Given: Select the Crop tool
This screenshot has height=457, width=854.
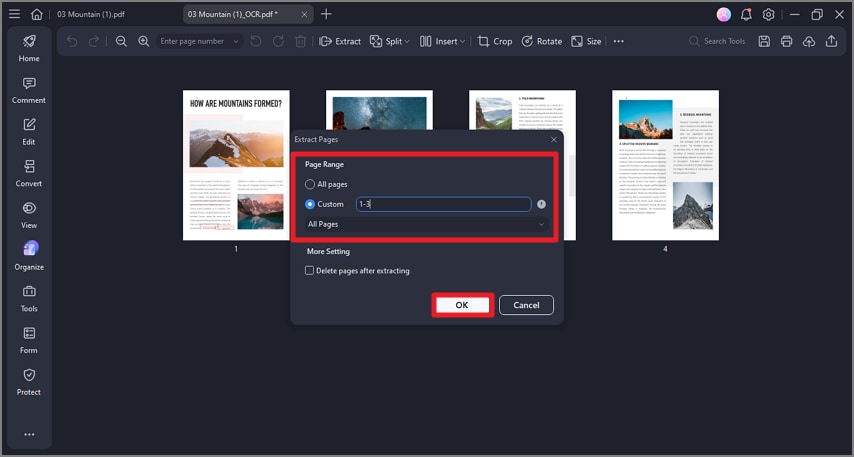Looking at the screenshot, I should 495,41.
